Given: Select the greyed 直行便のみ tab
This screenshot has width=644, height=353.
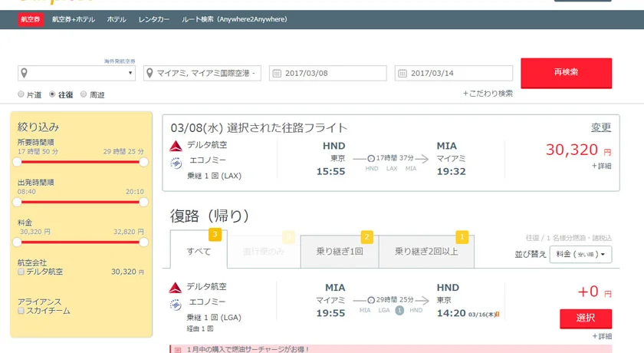Looking at the screenshot, I should click(264, 251).
